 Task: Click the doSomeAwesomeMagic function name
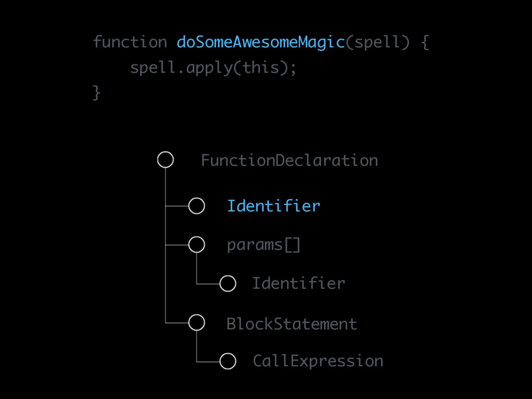[261, 43]
